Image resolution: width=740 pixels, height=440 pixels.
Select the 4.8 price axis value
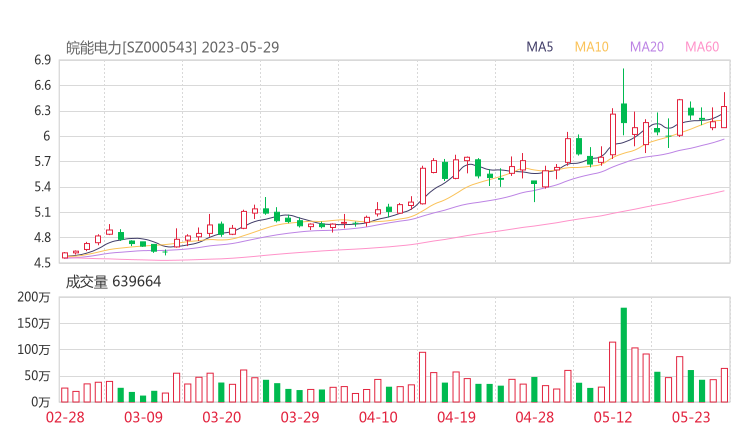[x=42, y=238]
